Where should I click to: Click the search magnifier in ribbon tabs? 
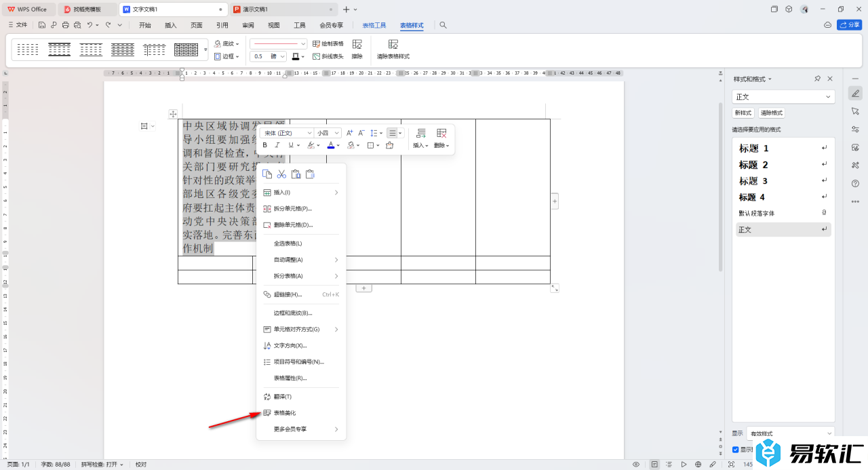(x=443, y=25)
